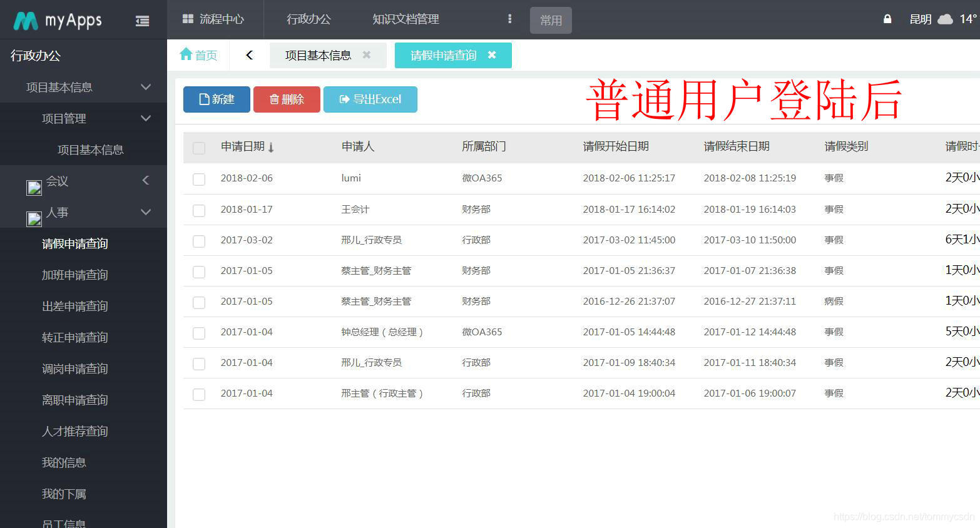Click the 昆明 city label

[x=921, y=19]
